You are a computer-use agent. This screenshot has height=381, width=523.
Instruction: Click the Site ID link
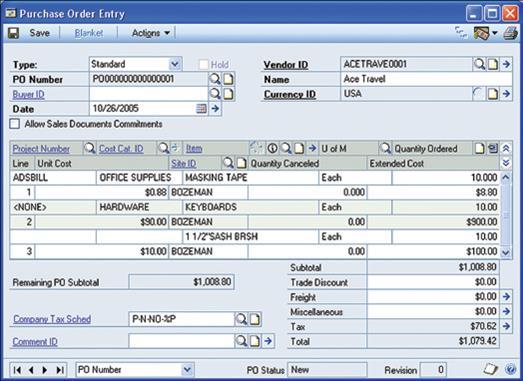pyautogui.click(x=183, y=163)
